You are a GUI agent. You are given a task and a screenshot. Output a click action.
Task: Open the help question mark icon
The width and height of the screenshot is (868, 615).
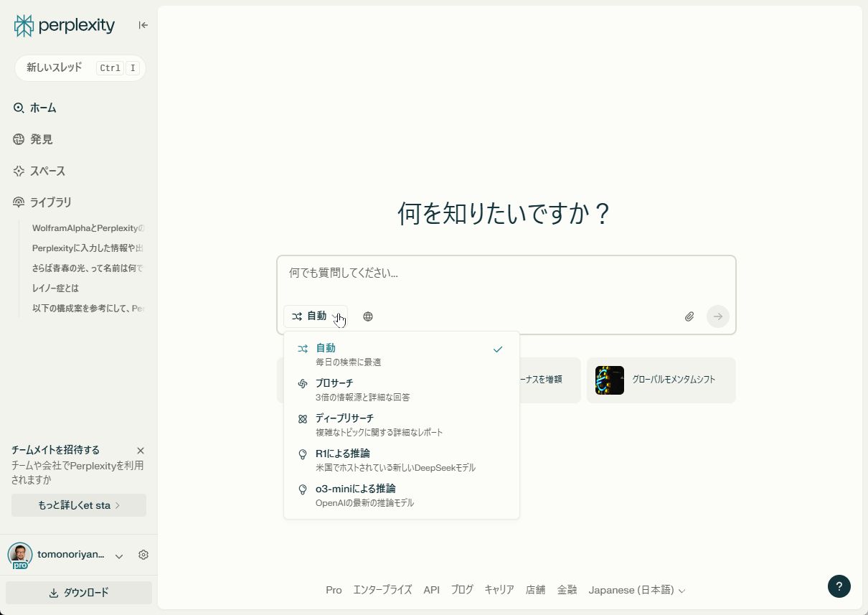click(839, 586)
